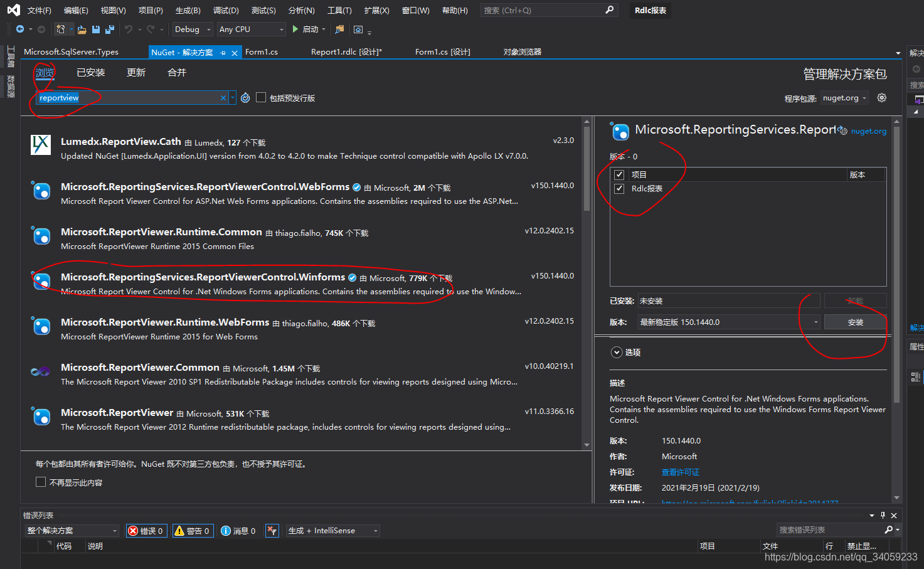Open the File menu

(x=39, y=10)
